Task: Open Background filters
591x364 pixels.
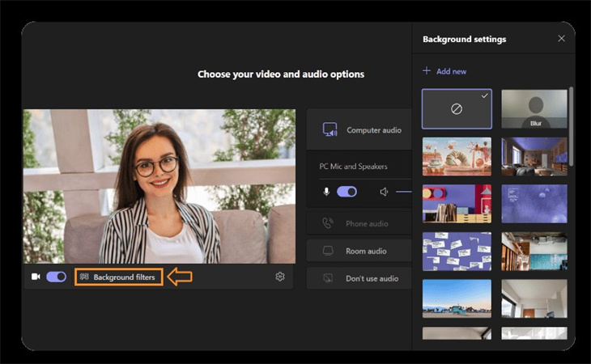Action: tap(118, 277)
